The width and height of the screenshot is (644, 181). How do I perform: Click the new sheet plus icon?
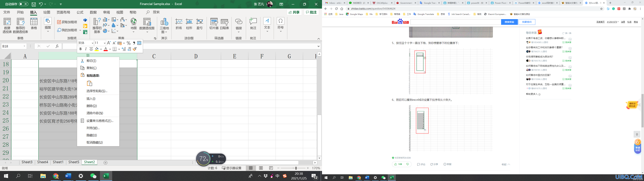tap(105, 163)
